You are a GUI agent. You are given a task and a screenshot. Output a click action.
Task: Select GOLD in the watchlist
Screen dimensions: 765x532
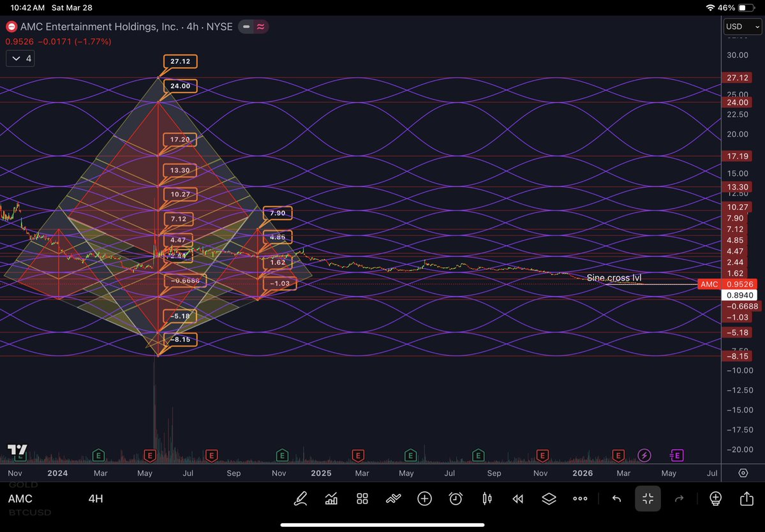(22, 485)
